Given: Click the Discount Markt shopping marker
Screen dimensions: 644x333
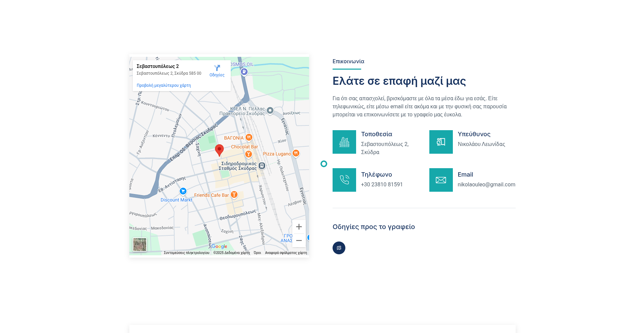Looking at the screenshot, I should pyautogui.click(x=183, y=191).
